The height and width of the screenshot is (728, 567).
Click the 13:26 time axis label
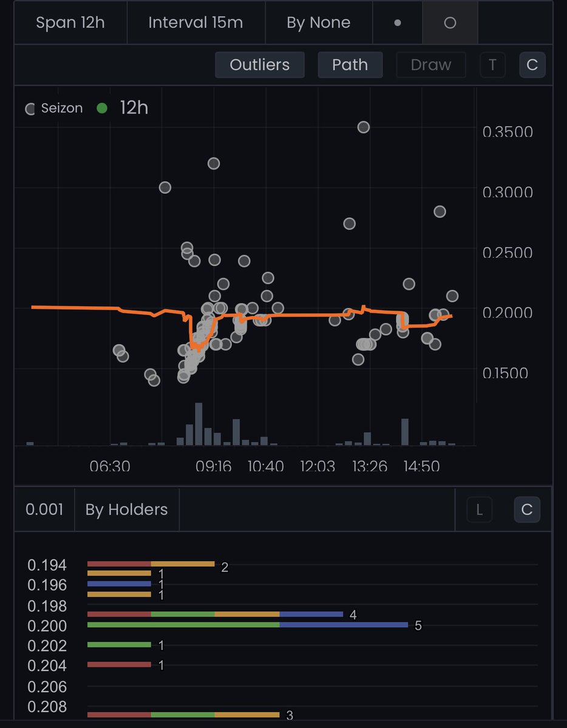pyautogui.click(x=370, y=467)
